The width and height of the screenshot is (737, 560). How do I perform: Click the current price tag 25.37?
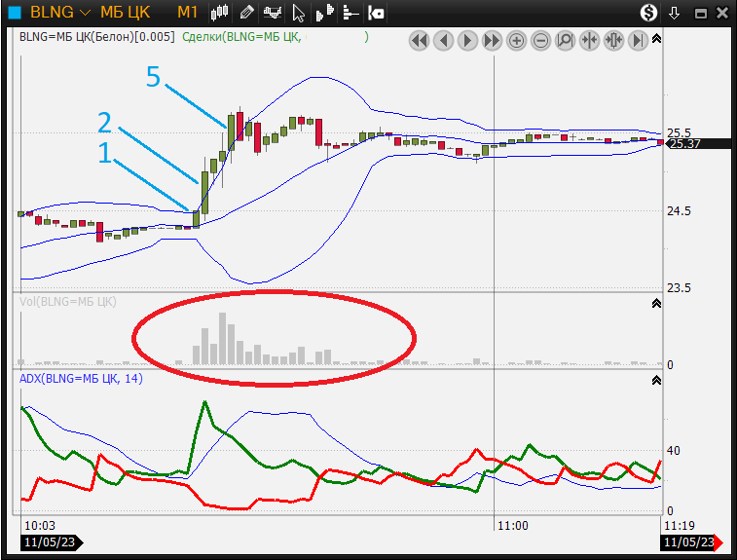699,144
